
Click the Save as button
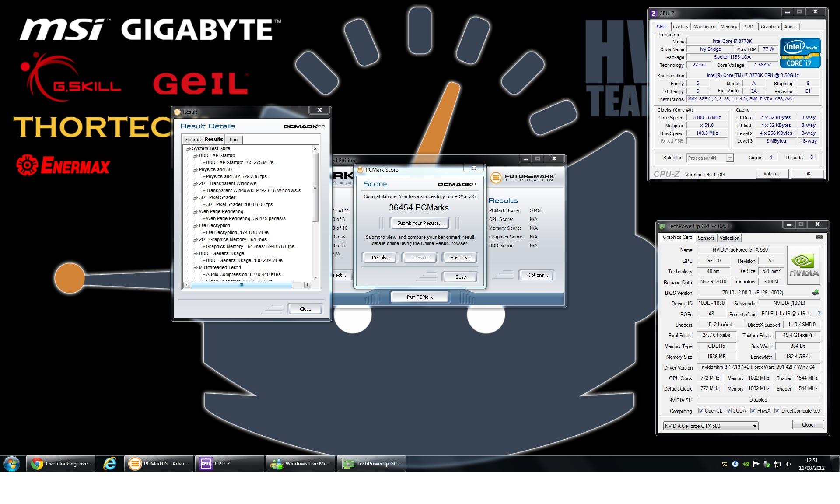pos(461,258)
